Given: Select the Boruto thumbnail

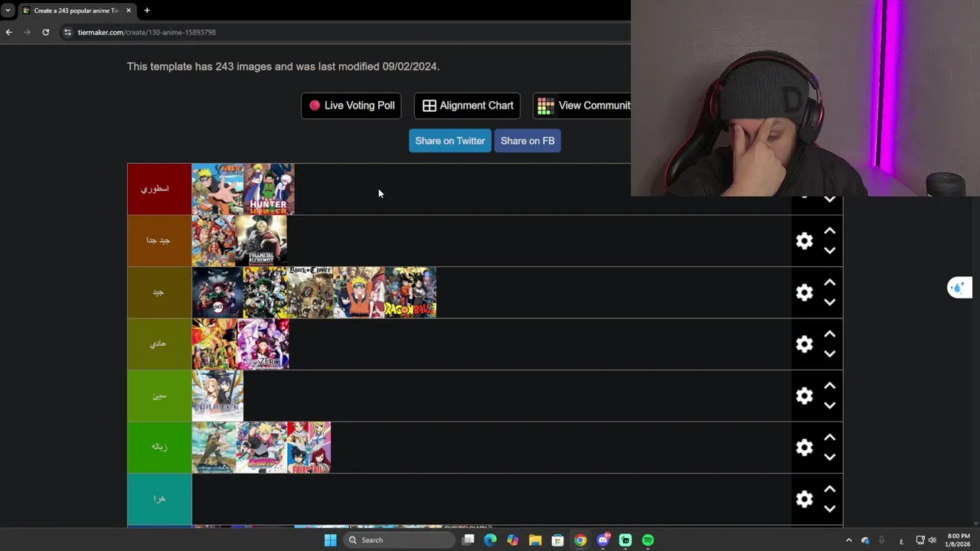Looking at the screenshot, I should (x=262, y=448).
